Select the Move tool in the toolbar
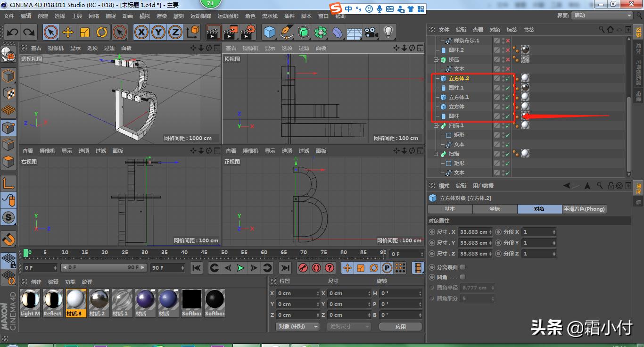Viewport: 644px width, 347px height. (67, 32)
